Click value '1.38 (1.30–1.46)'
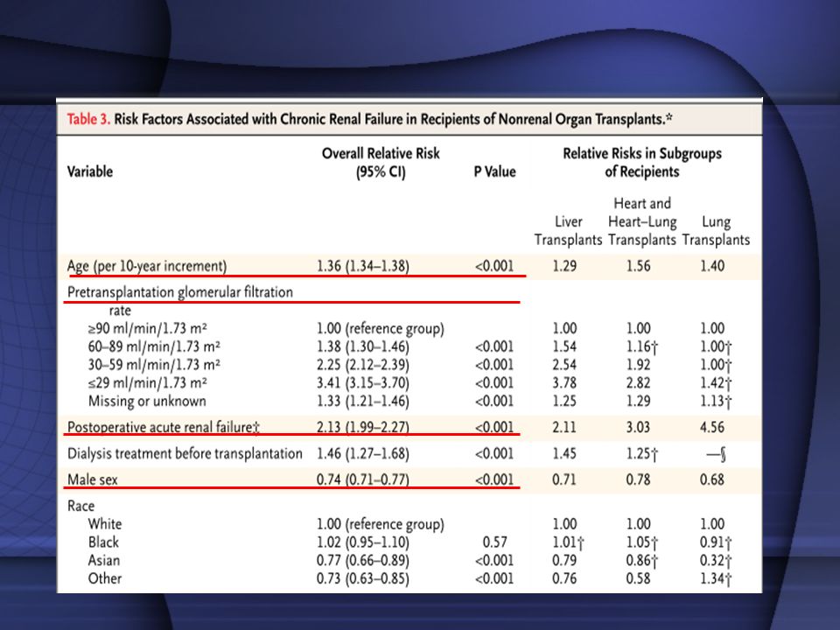The width and height of the screenshot is (840, 630). (x=362, y=346)
